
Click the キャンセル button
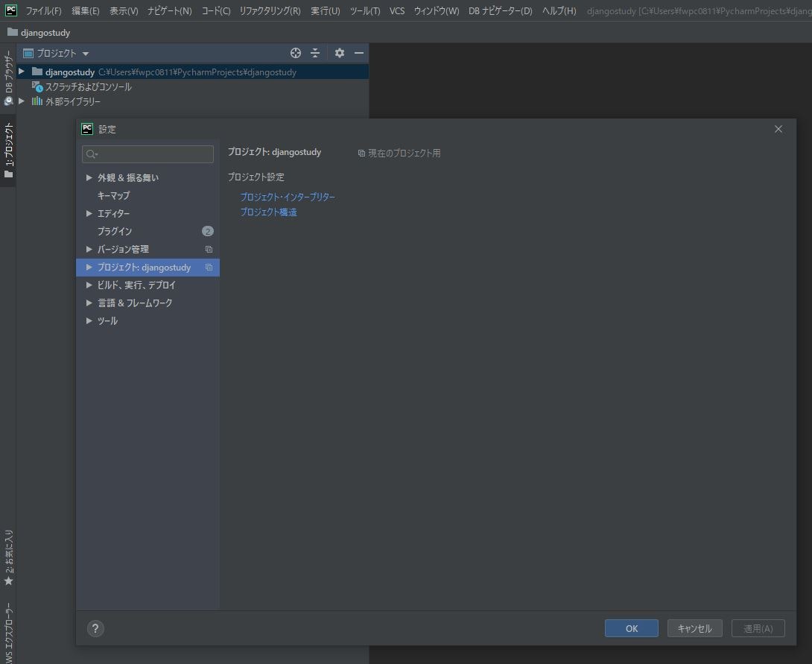694,628
